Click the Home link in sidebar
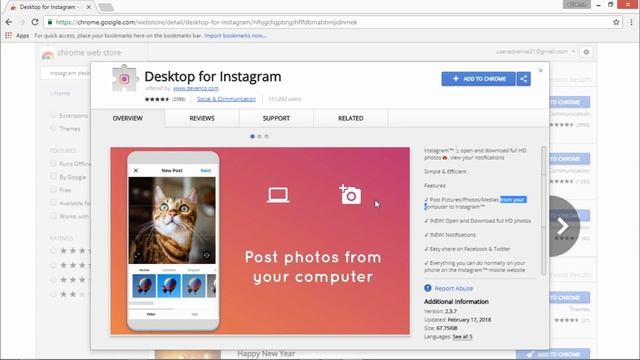Viewport: 640px width, 360px height. [60, 93]
